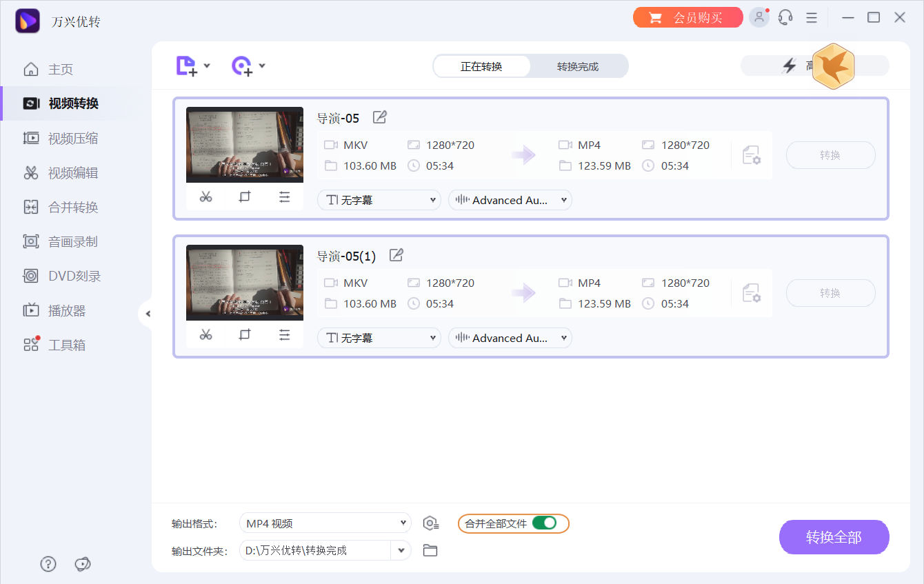Open customer support via the headset icon
924x584 pixels.
(x=785, y=17)
